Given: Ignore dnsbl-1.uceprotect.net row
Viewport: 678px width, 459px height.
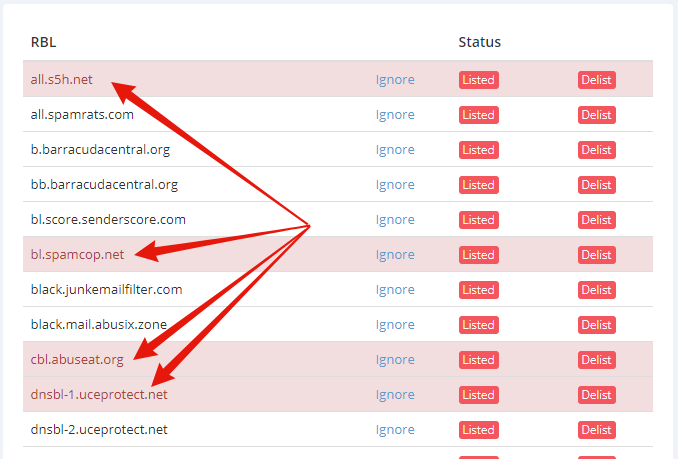Looking at the screenshot, I should (395, 395).
